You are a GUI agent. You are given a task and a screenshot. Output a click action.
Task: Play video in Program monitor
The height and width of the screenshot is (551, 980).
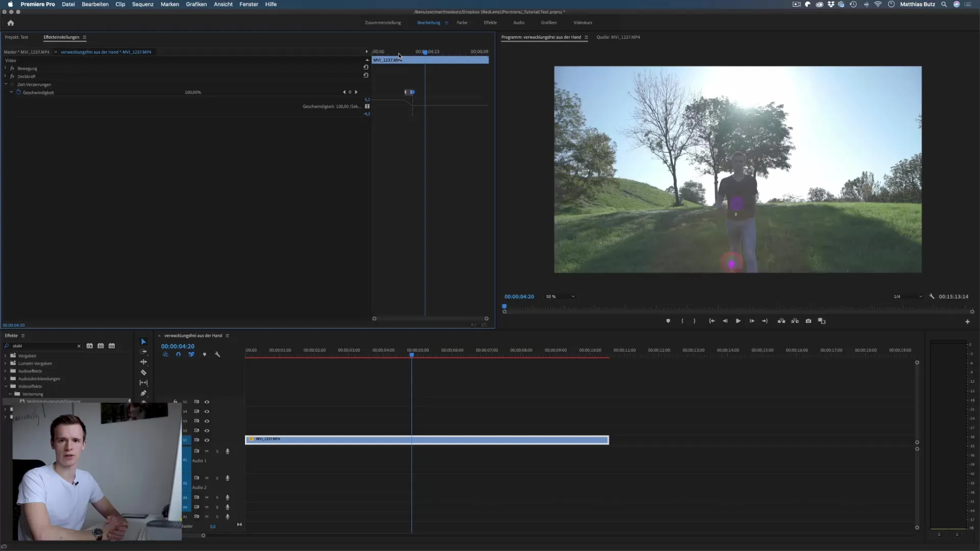click(x=738, y=321)
